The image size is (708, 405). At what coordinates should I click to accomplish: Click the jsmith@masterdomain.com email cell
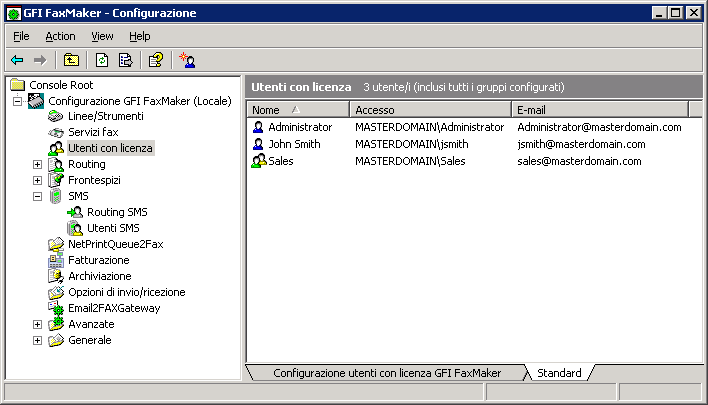click(x=581, y=144)
